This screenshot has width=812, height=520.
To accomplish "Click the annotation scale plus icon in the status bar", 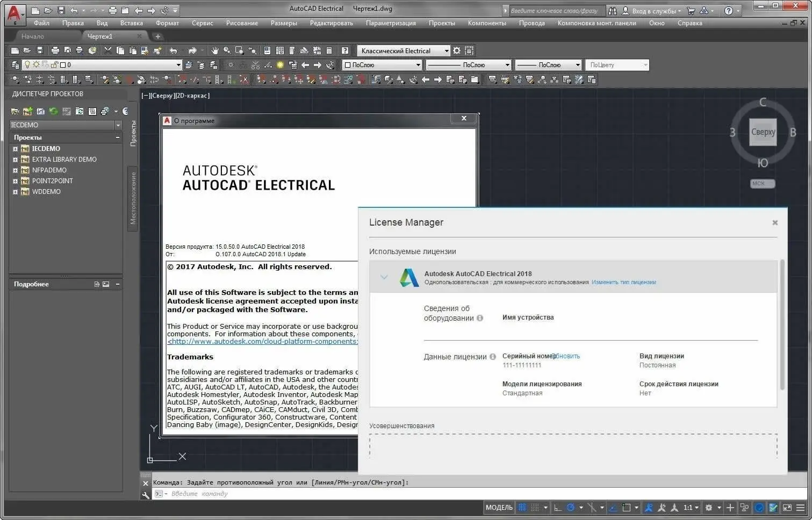I will pyautogui.click(x=730, y=507).
